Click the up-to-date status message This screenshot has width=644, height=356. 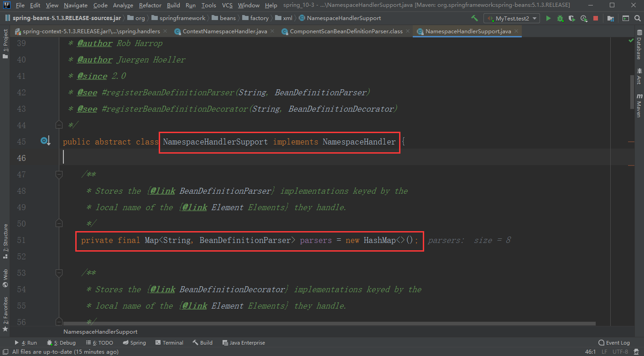tap(65, 351)
